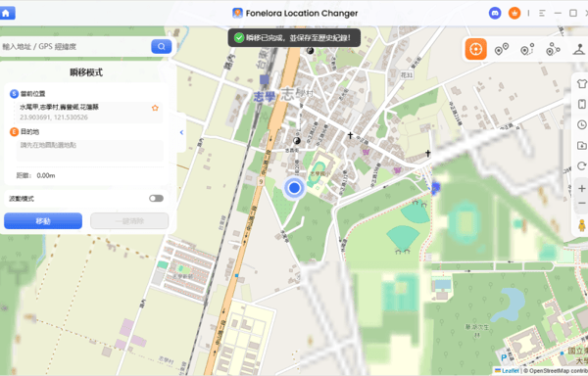Click the route 9 highway shield
This screenshot has width=588, height=376.
click(x=261, y=181)
